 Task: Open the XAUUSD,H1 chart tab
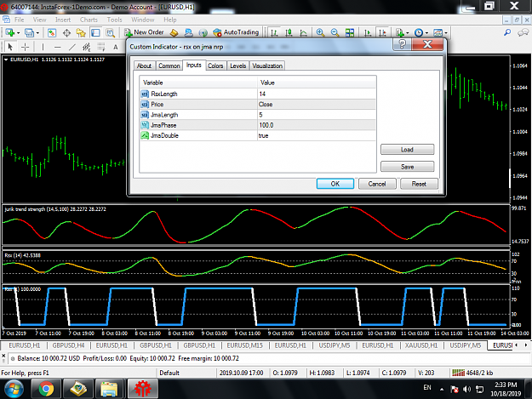(421, 345)
